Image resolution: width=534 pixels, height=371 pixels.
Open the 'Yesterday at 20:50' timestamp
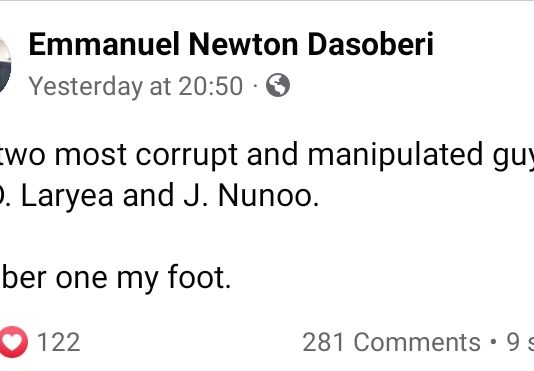[x=136, y=86]
